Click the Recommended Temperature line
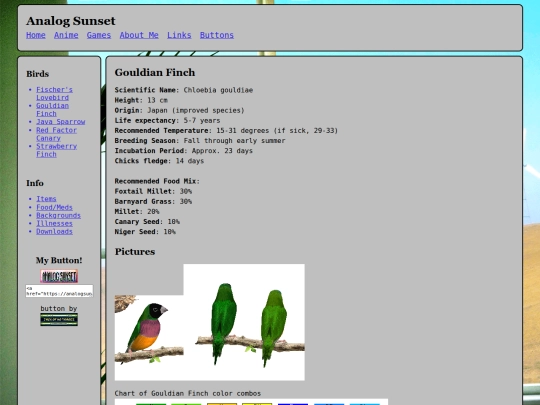Screen dimensions: 540x405 tap(226, 131)
